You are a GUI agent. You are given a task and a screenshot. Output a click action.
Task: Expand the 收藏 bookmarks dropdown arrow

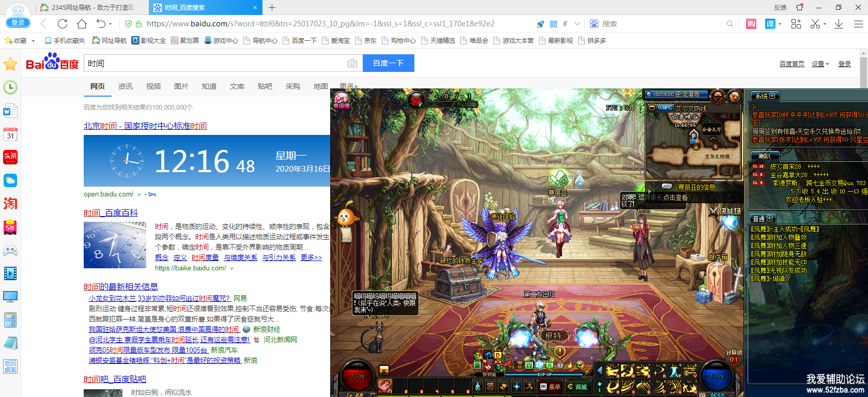34,41
